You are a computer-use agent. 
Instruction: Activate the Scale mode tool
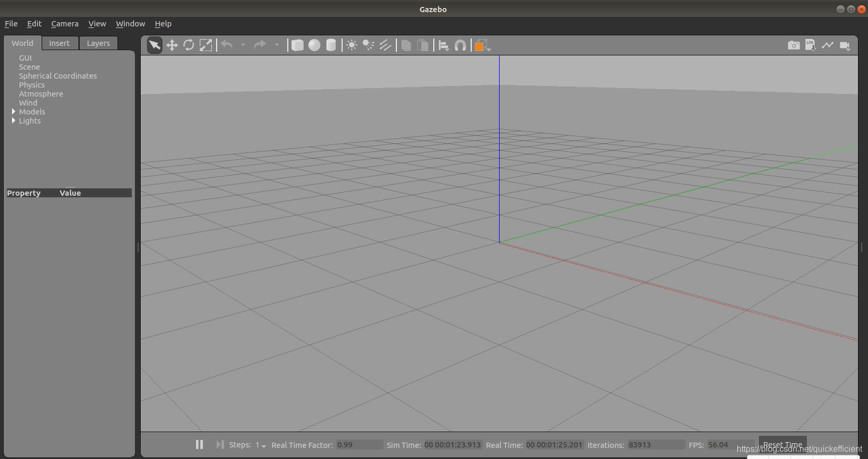[206, 45]
